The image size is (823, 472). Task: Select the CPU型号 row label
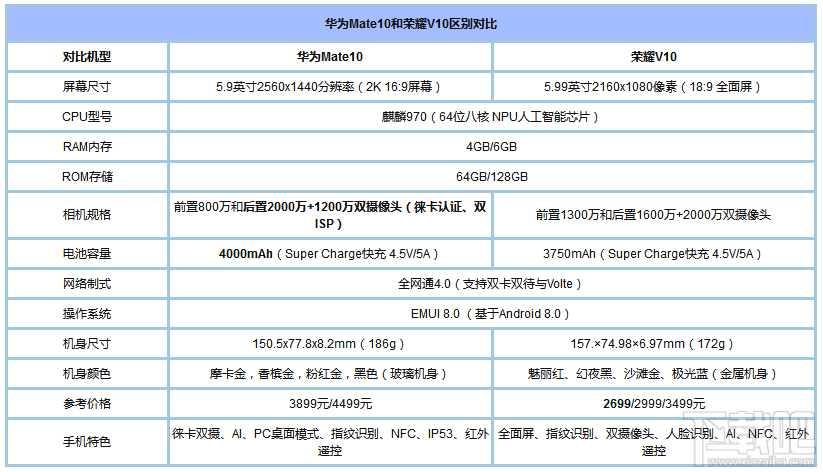coord(87,117)
